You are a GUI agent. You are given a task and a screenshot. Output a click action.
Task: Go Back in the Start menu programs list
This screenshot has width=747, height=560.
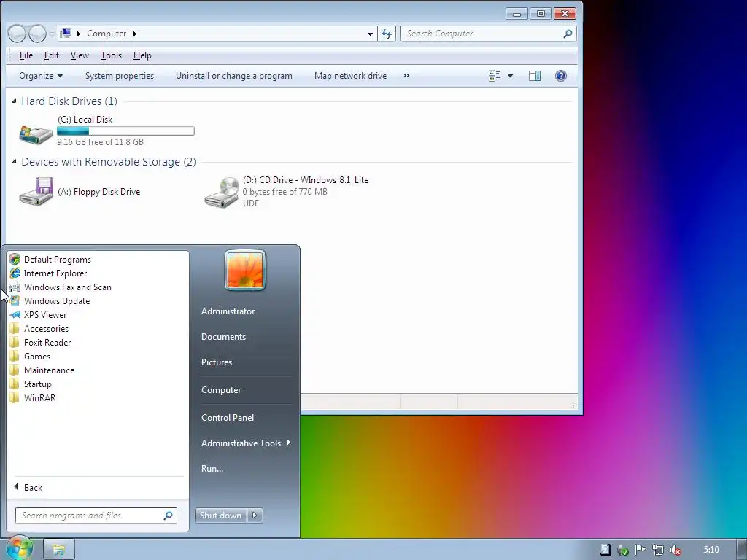[x=28, y=487]
